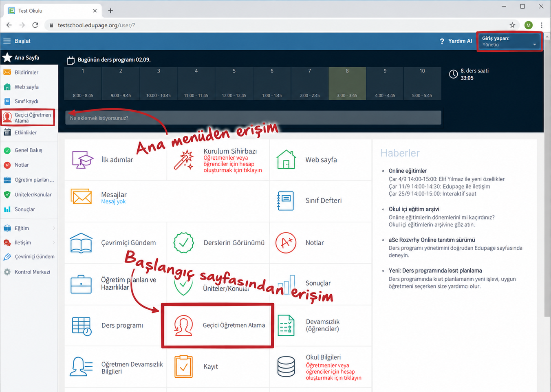Screen dimensions: 551x392
Task: Click the Mesajlar envelope icon
Action: (x=81, y=197)
